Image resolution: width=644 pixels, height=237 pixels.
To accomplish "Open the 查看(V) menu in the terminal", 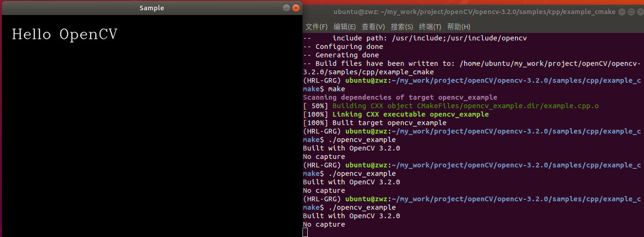I will click(x=373, y=27).
